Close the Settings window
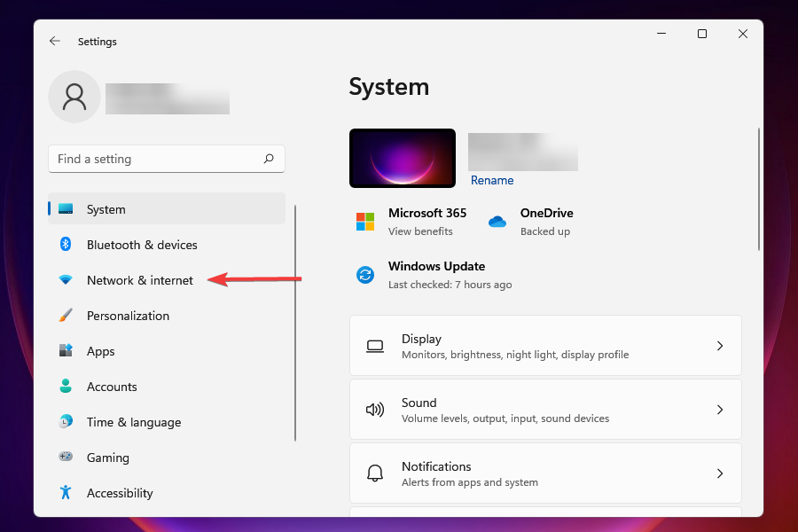This screenshot has width=798, height=532. tap(743, 34)
